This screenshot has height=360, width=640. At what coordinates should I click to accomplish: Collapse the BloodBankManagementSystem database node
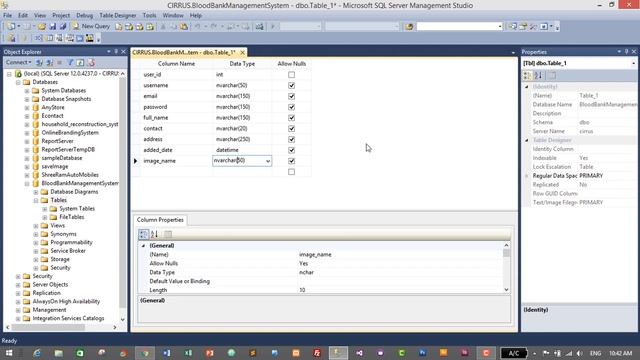click(x=27, y=184)
